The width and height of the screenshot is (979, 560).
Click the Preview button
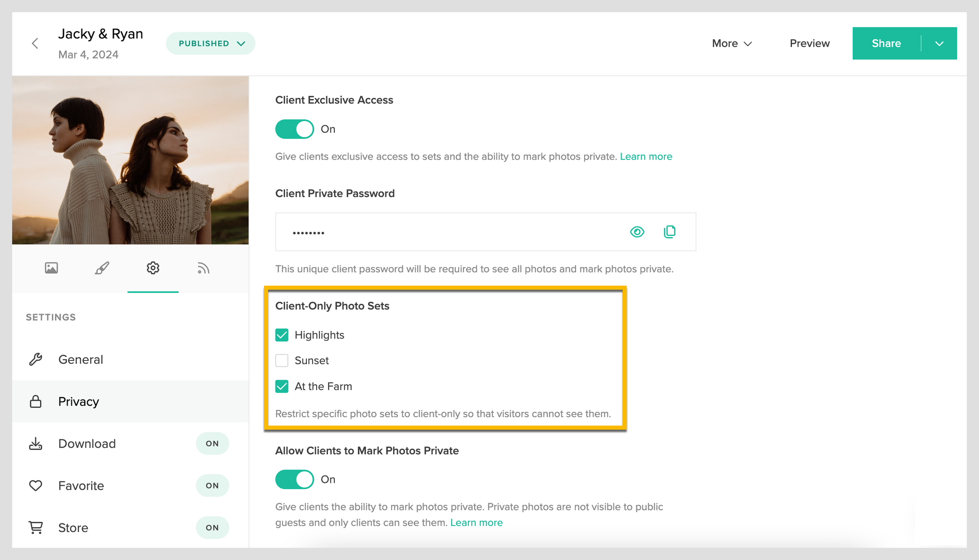tap(809, 43)
